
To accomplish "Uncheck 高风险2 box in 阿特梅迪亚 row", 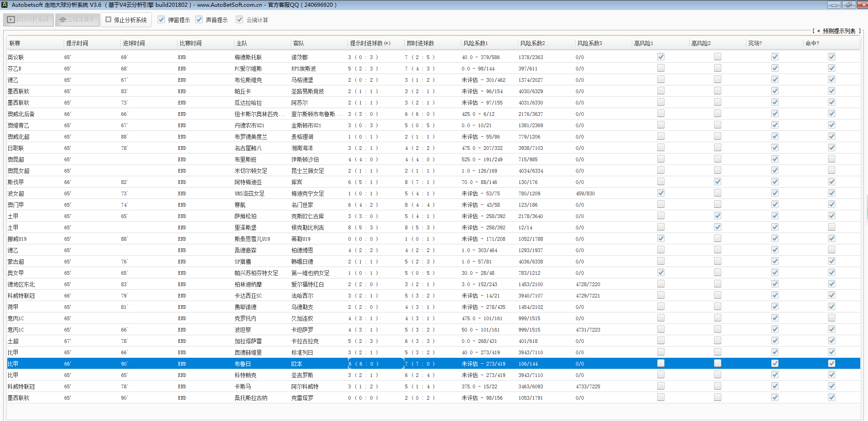I will [718, 182].
